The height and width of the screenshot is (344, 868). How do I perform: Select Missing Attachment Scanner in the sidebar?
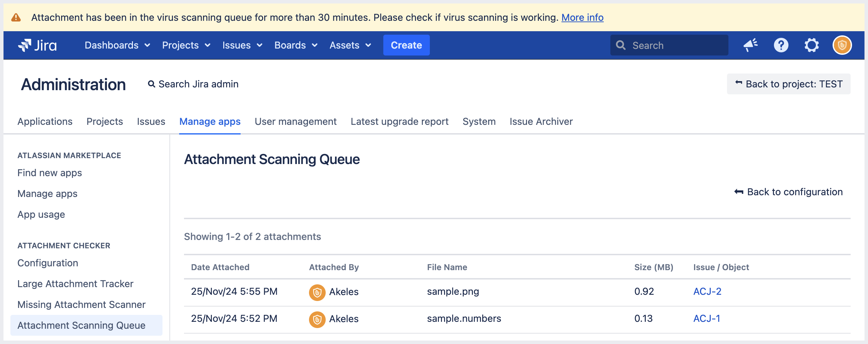pyautogui.click(x=81, y=304)
